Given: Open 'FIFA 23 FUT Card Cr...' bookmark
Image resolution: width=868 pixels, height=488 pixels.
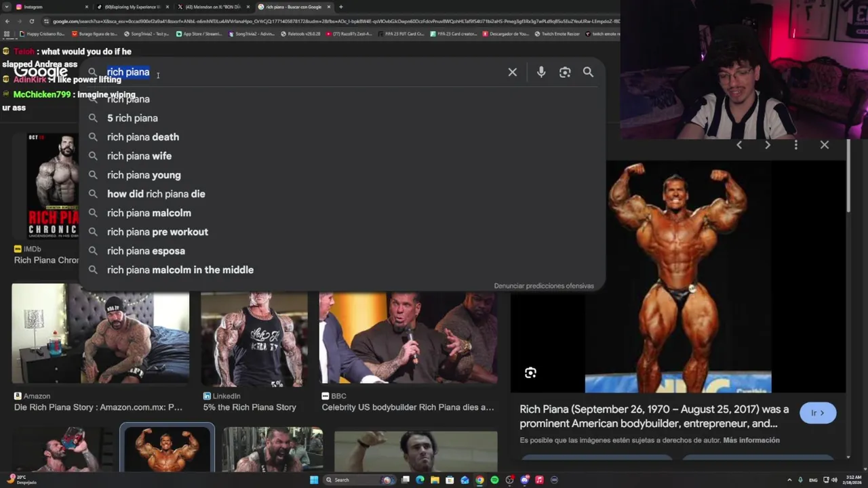Looking at the screenshot, I should [401, 33].
